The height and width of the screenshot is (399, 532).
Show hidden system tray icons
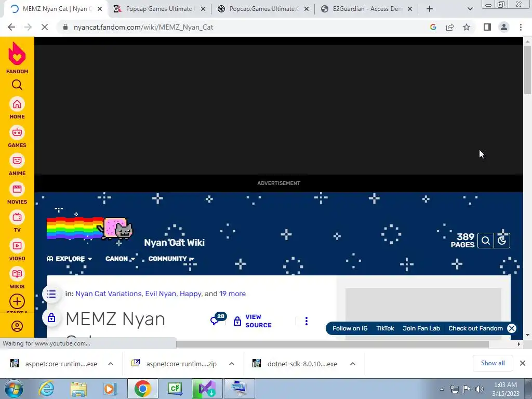click(442, 389)
